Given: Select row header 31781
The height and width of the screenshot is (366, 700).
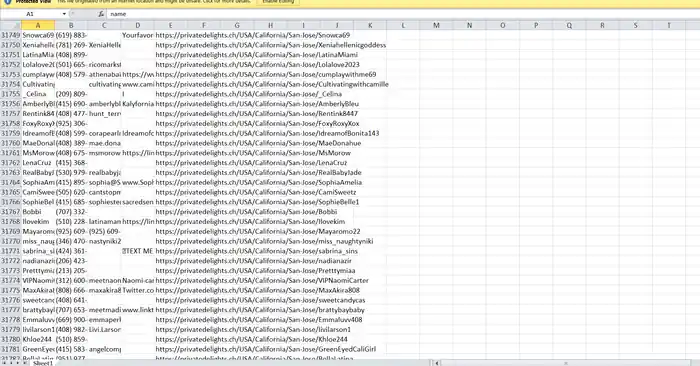Looking at the screenshot, I should point(11,349).
